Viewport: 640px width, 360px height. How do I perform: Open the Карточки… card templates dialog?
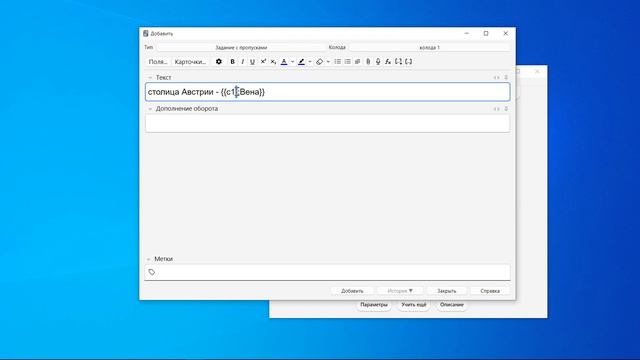point(190,62)
